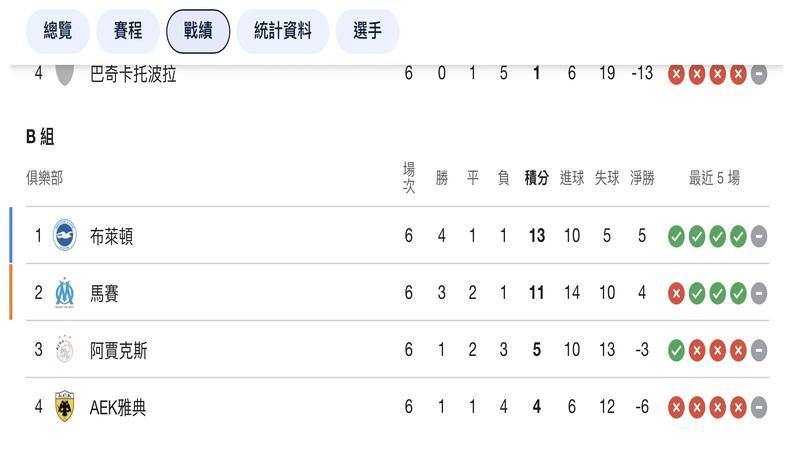Click the 積分 column header
This screenshot has height=450, width=800.
pyautogui.click(x=537, y=178)
